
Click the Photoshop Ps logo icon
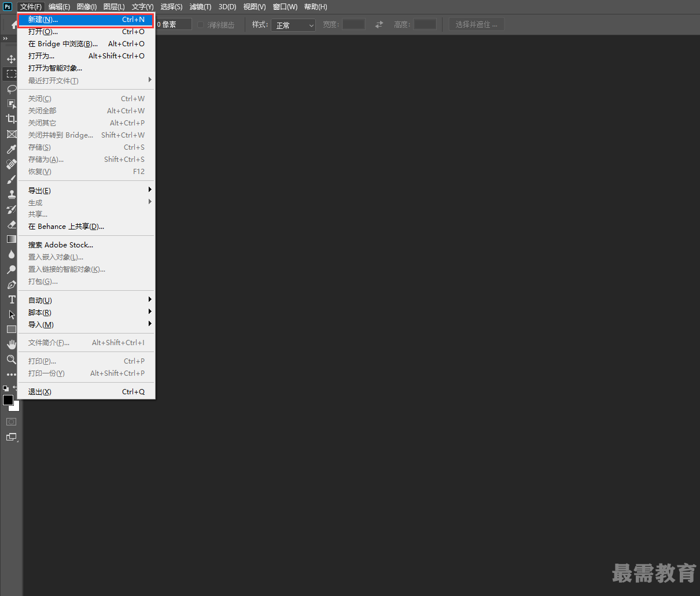(8, 6)
